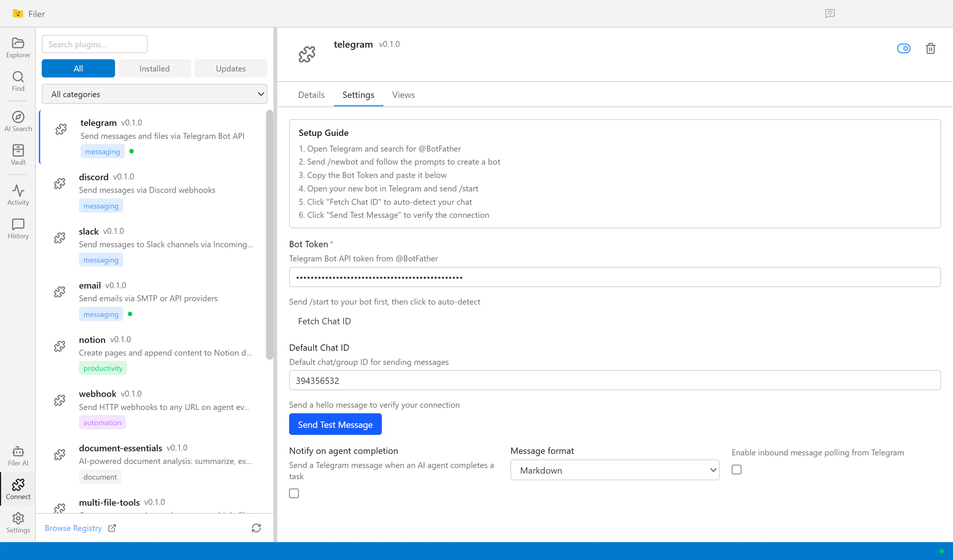Switch to the Views tab
The width and height of the screenshot is (953, 560).
pos(403,95)
